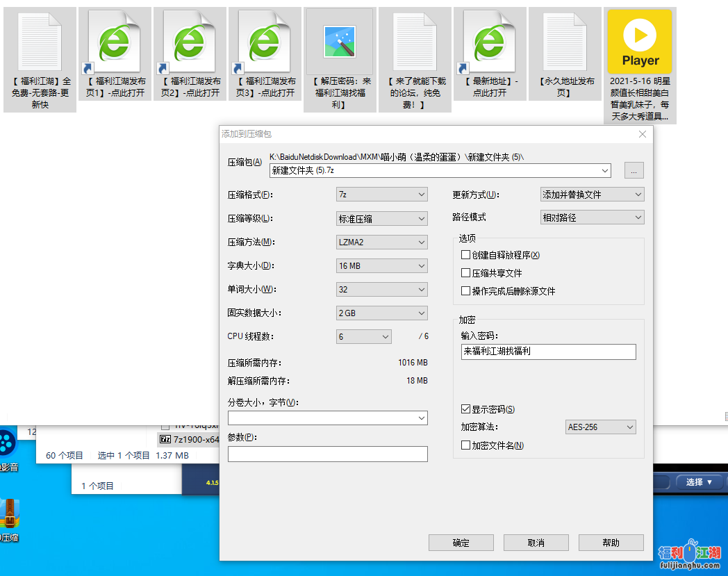Open 最新地址 browser shortcut icon
This screenshot has width=728, height=576.
[490, 42]
